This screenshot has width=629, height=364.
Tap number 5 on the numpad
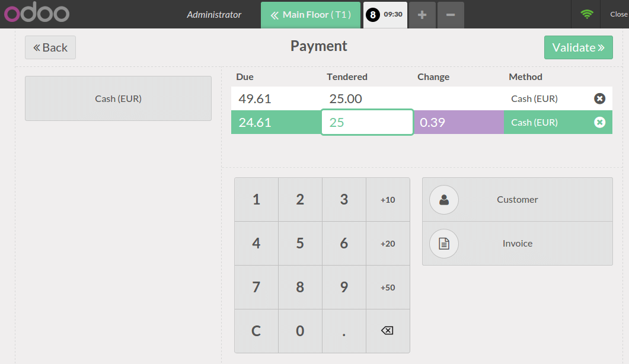point(300,244)
